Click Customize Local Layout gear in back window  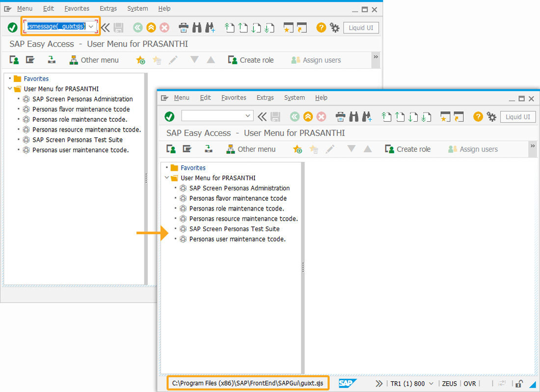click(x=334, y=27)
